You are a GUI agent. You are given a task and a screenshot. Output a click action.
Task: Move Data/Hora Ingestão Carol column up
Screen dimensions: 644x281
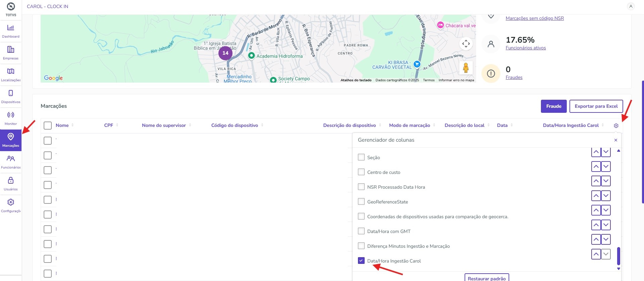[596, 254]
